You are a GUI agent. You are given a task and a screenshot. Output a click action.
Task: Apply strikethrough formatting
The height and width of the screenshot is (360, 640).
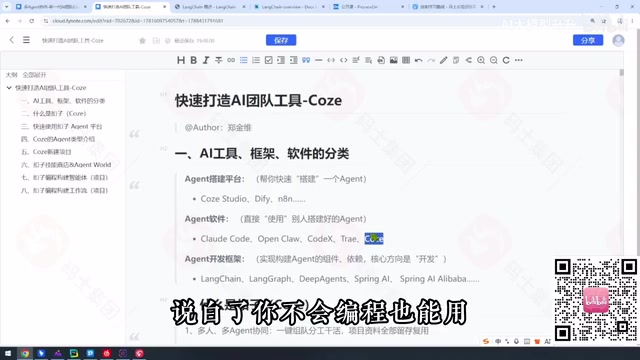[218, 60]
